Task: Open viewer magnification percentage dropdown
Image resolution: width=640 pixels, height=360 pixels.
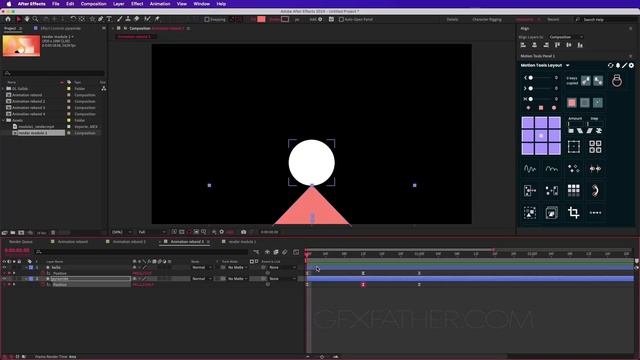Action: 122,232
